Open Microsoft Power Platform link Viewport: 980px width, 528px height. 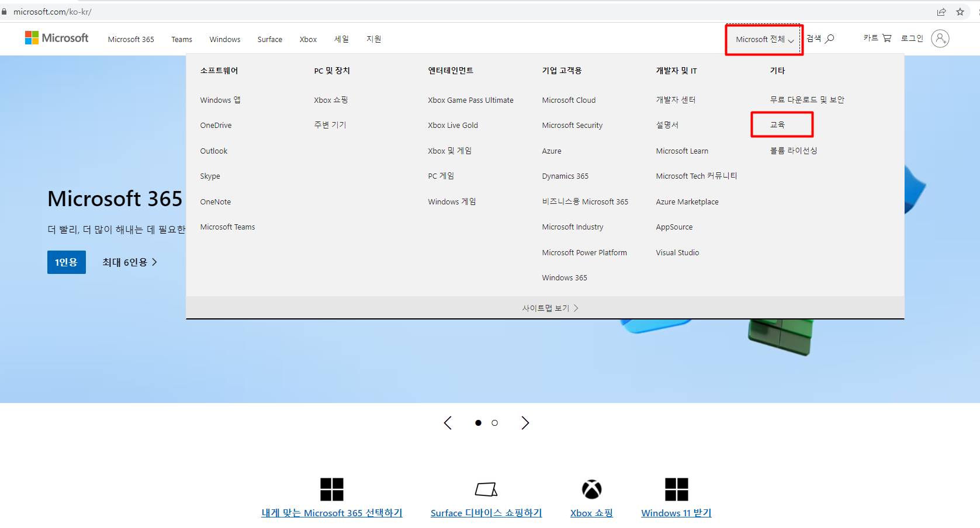584,252
